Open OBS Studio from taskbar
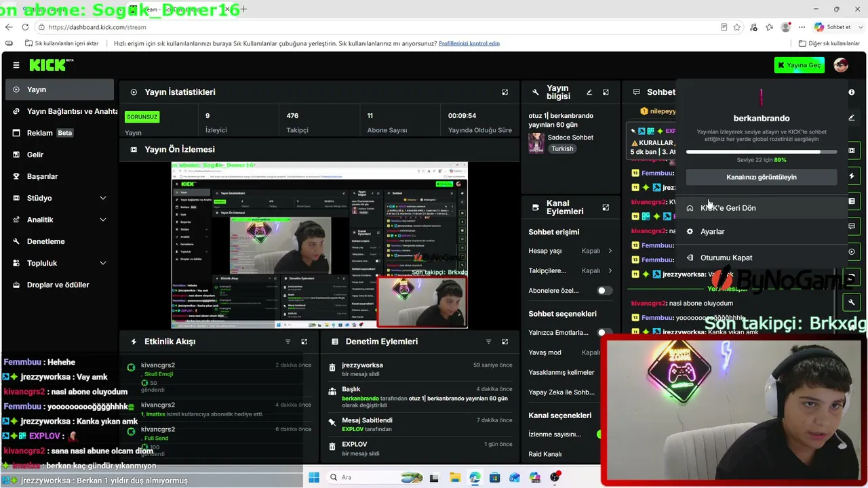Viewport: 868px width, 488px height. 555,477
